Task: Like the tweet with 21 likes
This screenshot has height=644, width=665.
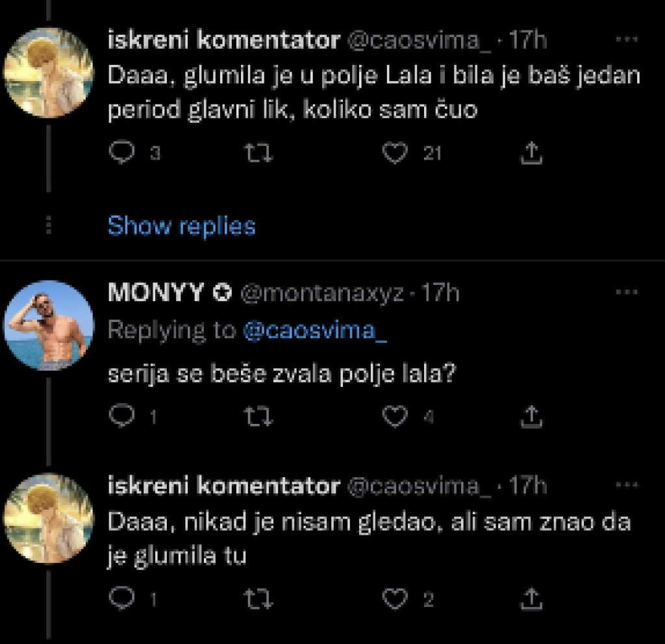Action: pyautogui.click(x=394, y=153)
